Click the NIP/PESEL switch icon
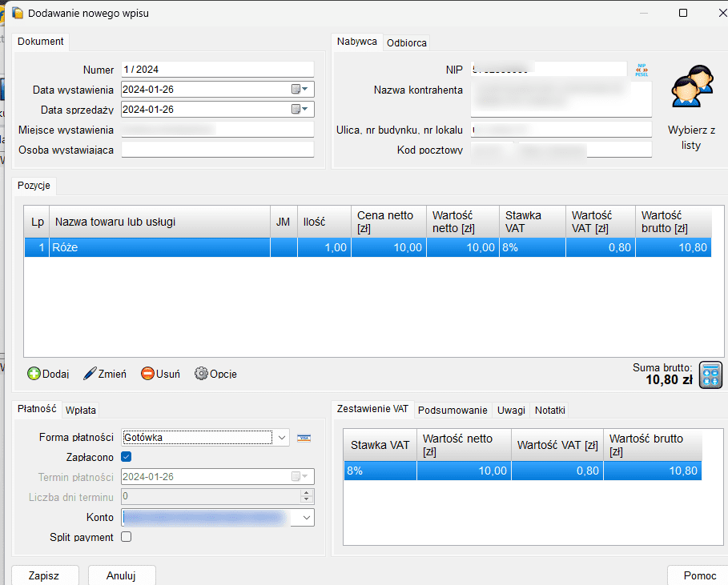728x585 pixels. (641, 70)
